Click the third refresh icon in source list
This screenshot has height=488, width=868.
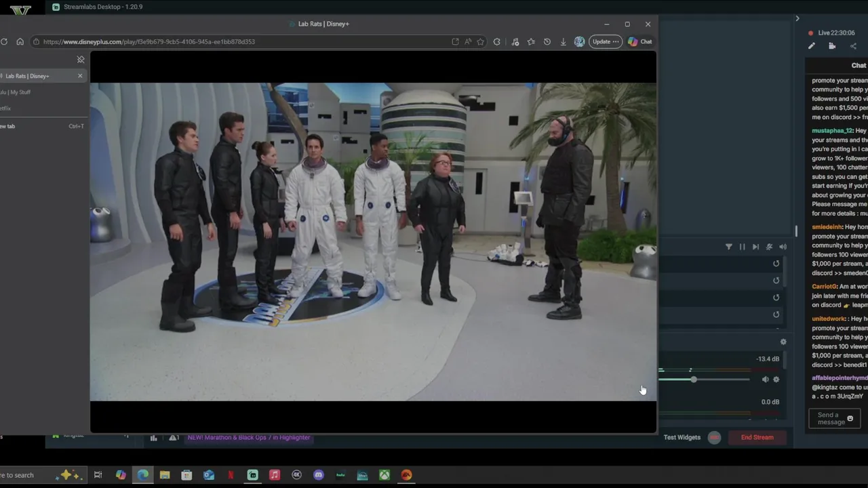click(776, 298)
